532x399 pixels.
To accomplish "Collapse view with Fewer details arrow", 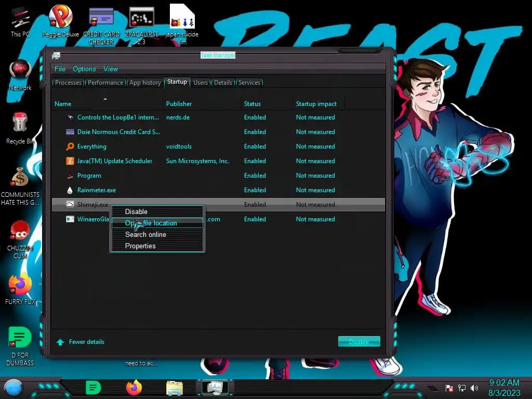I will click(60, 342).
